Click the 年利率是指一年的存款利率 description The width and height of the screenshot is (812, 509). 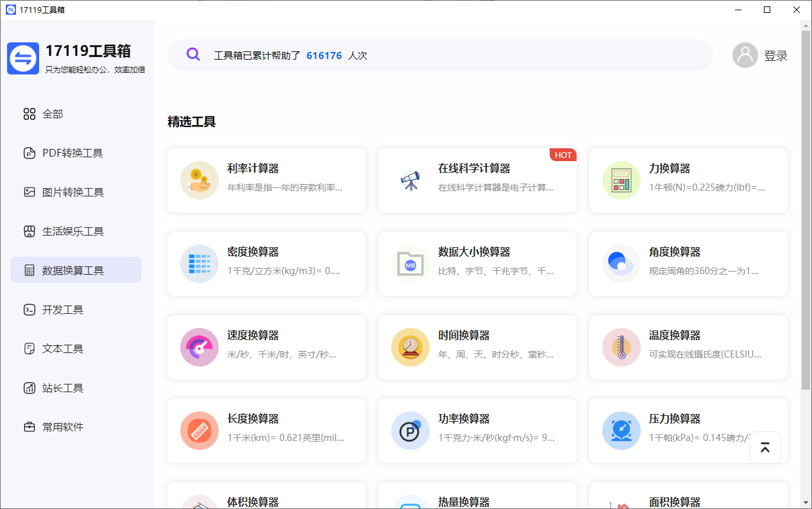(285, 187)
